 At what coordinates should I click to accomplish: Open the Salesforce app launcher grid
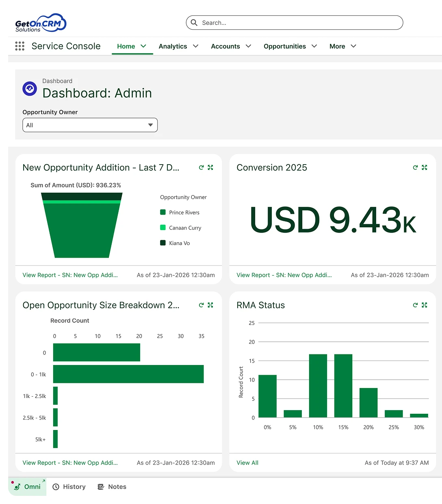(x=19, y=46)
